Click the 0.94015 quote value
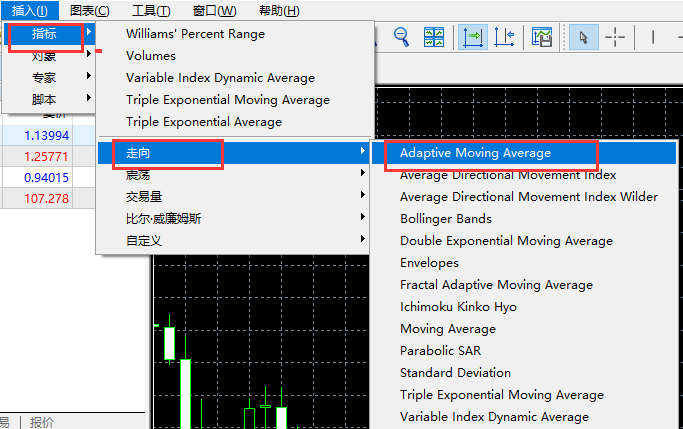The width and height of the screenshot is (683, 429). coord(47,178)
